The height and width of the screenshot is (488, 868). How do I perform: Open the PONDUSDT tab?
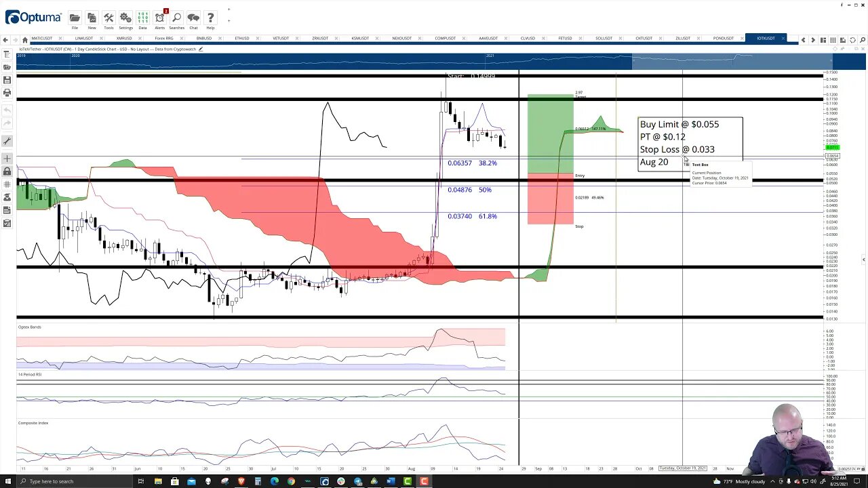pos(723,39)
